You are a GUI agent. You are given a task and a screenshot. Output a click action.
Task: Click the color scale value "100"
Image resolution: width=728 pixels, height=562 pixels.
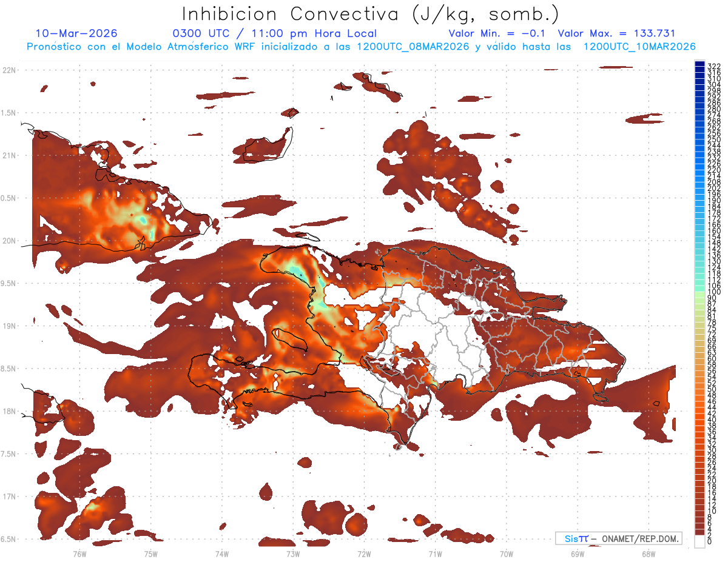point(714,292)
